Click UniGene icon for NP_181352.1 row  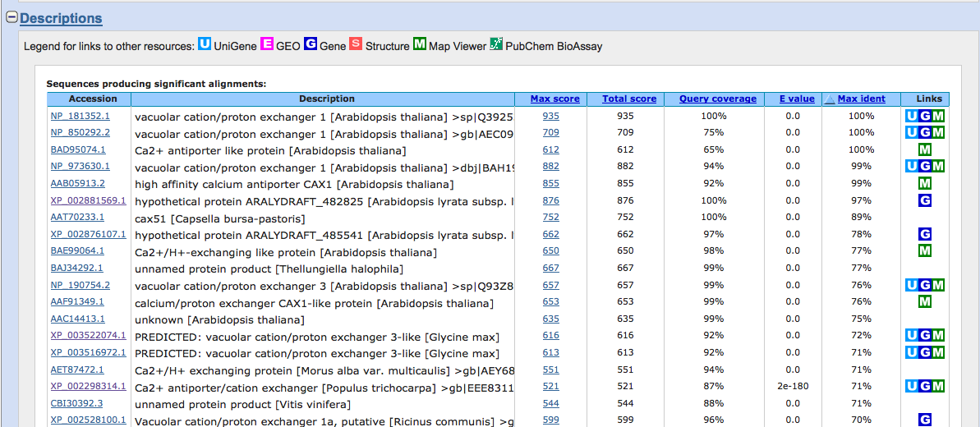pos(912,116)
